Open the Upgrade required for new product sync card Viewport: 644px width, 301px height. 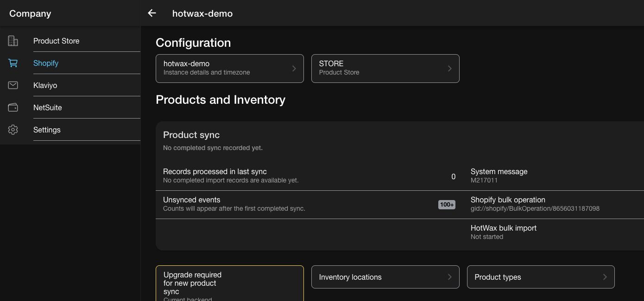230,283
